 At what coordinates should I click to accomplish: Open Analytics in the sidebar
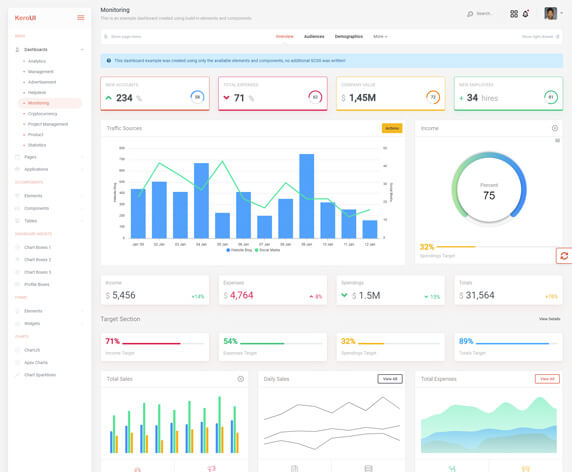pos(36,61)
